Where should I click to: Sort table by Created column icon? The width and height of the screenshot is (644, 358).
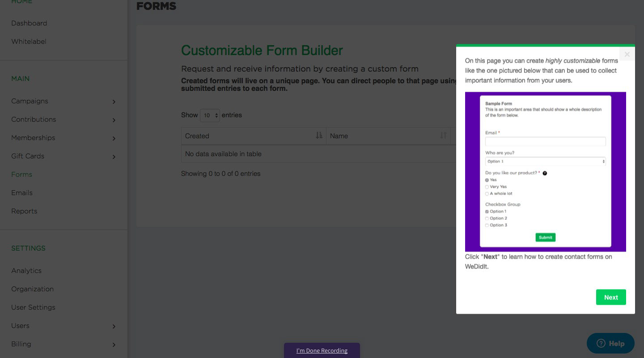[x=319, y=135]
